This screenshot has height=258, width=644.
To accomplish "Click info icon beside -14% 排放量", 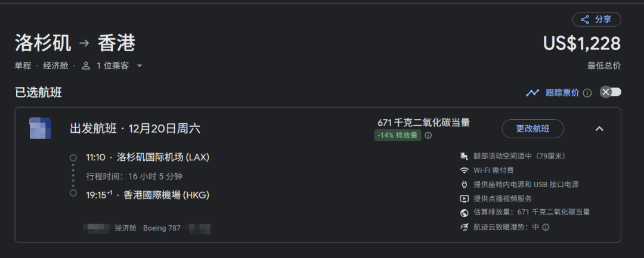I will [x=428, y=135].
